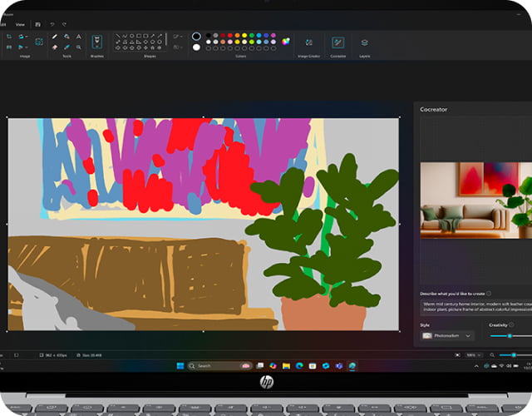Viewport: 532px width, 416px height.
Task: Adjust the Creativity slider handle
Action: pyautogui.click(x=510, y=336)
